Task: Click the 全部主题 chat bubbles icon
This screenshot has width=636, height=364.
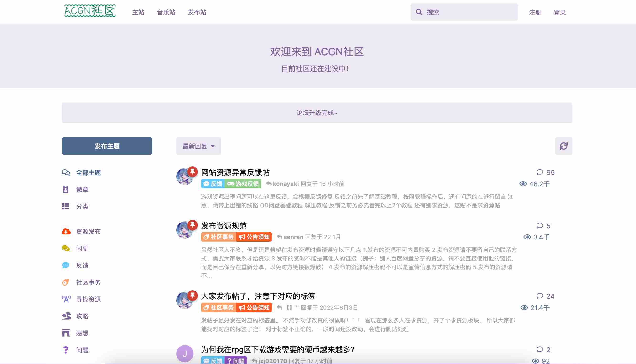Action: (66, 172)
